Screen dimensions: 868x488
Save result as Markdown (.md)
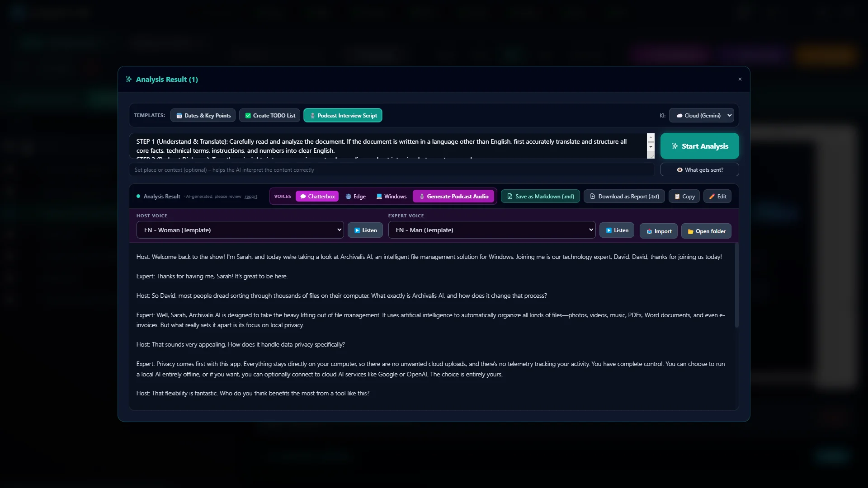coord(540,197)
